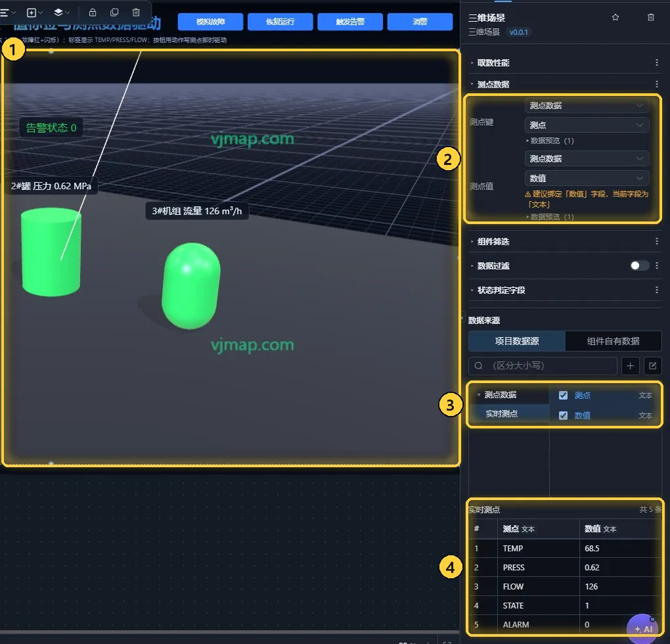Click the 恢复运行 button
The height and width of the screenshot is (644, 670).
[280, 22]
